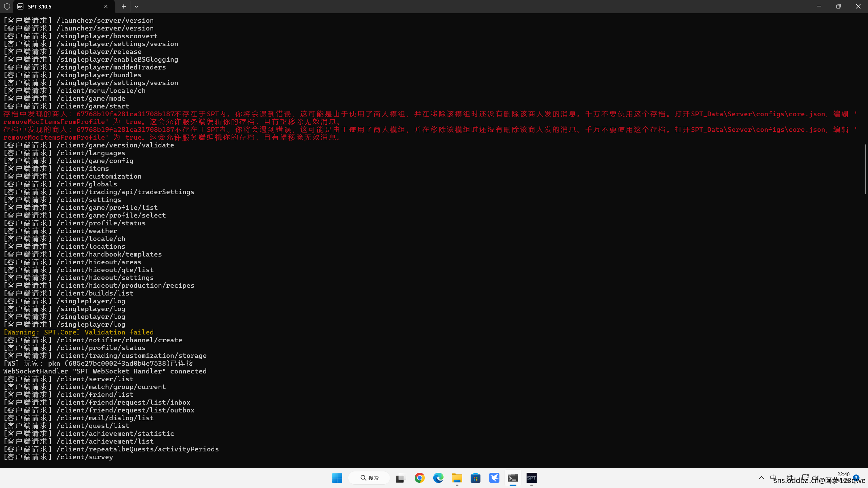
Task: Toggle the 拼 pinyin IME mode
Action: 790,477
